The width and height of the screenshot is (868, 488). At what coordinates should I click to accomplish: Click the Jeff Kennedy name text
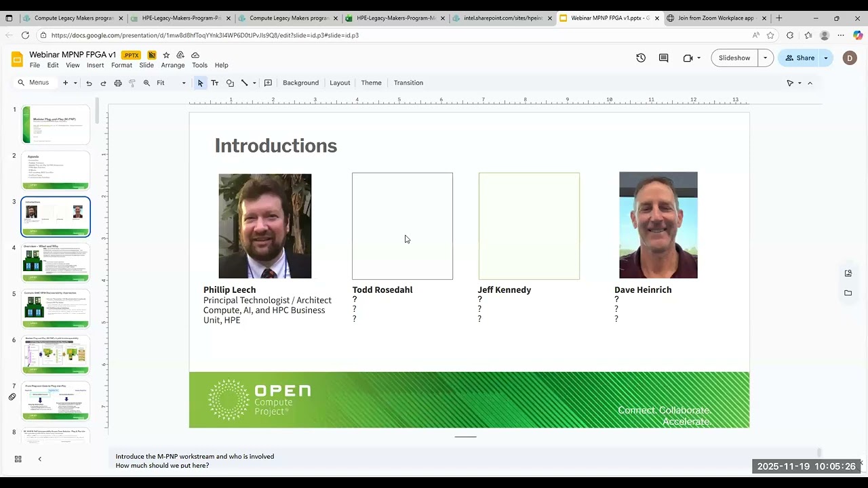click(505, 289)
